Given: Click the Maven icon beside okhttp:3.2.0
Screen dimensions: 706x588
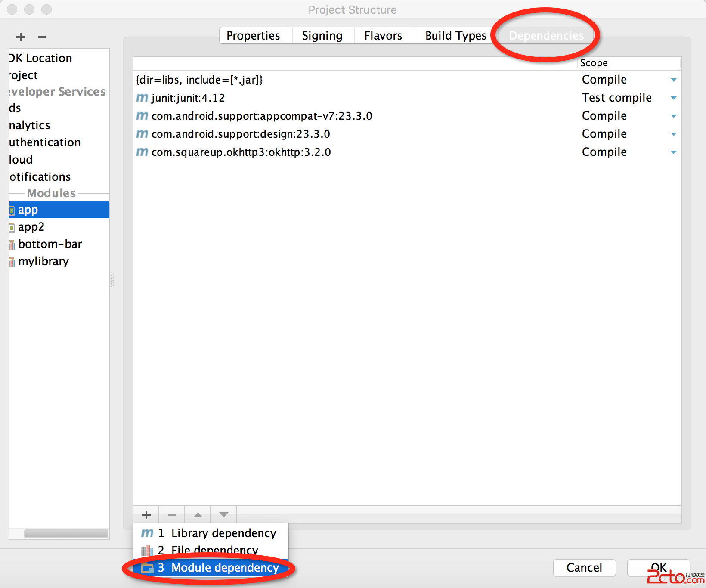Looking at the screenshot, I should coord(142,152).
